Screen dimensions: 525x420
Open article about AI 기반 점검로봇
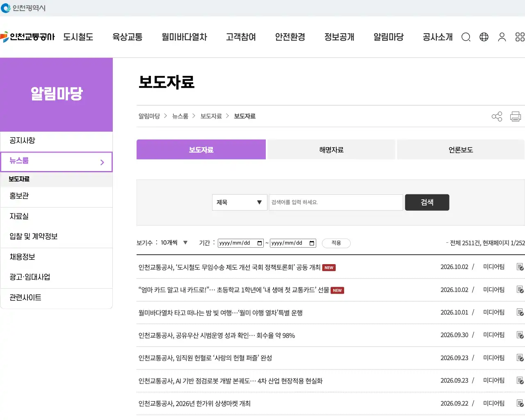tap(231, 381)
